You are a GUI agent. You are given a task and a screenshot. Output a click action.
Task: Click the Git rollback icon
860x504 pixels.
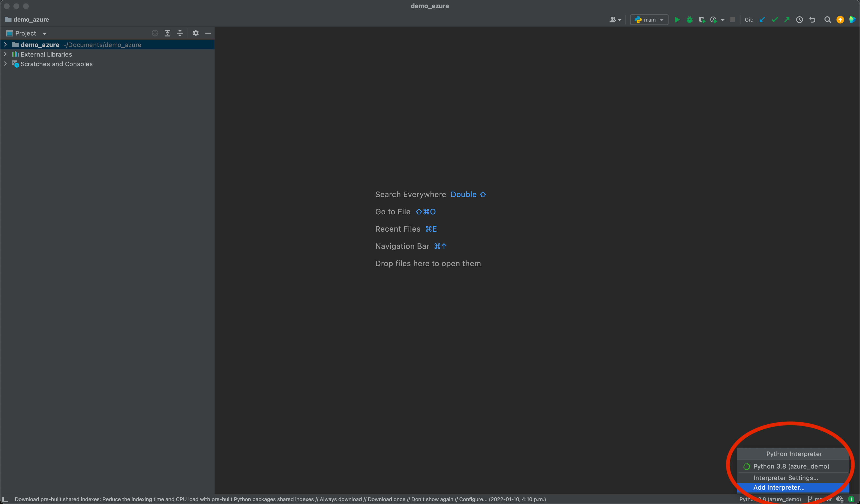812,20
